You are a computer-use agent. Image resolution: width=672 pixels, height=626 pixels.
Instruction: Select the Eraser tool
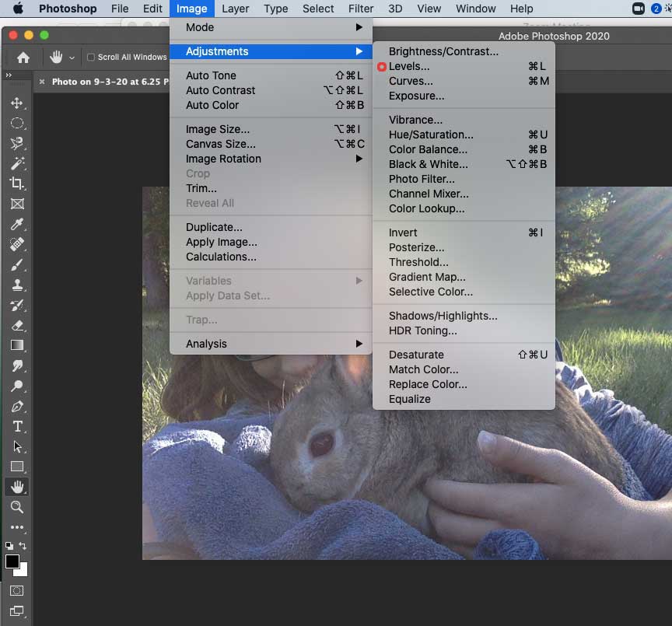17,325
